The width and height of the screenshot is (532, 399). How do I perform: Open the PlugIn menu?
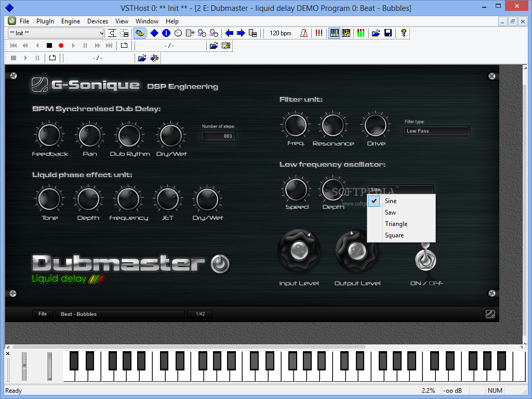(45, 21)
